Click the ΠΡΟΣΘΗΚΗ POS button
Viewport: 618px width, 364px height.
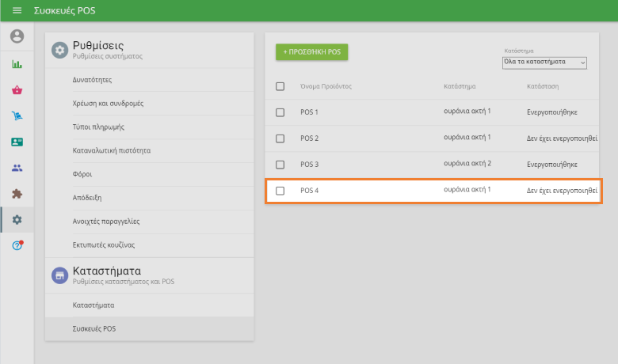[311, 51]
